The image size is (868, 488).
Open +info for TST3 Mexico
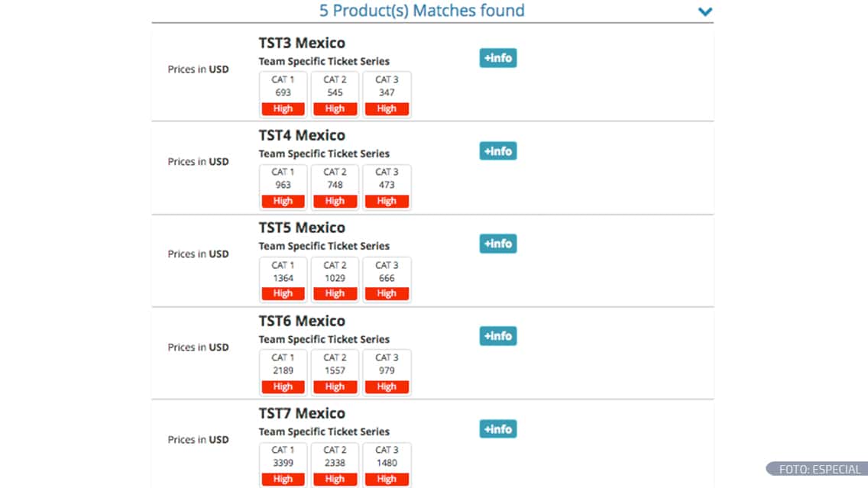[497, 58]
